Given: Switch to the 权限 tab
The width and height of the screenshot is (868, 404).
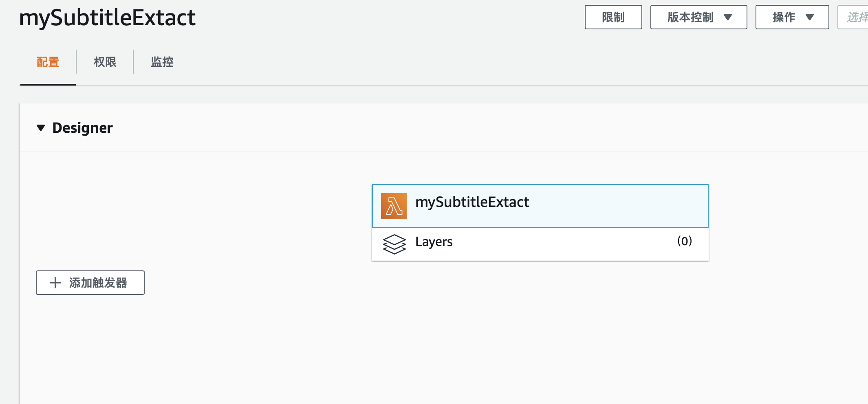Looking at the screenshot, I should [x=105, y=62].
